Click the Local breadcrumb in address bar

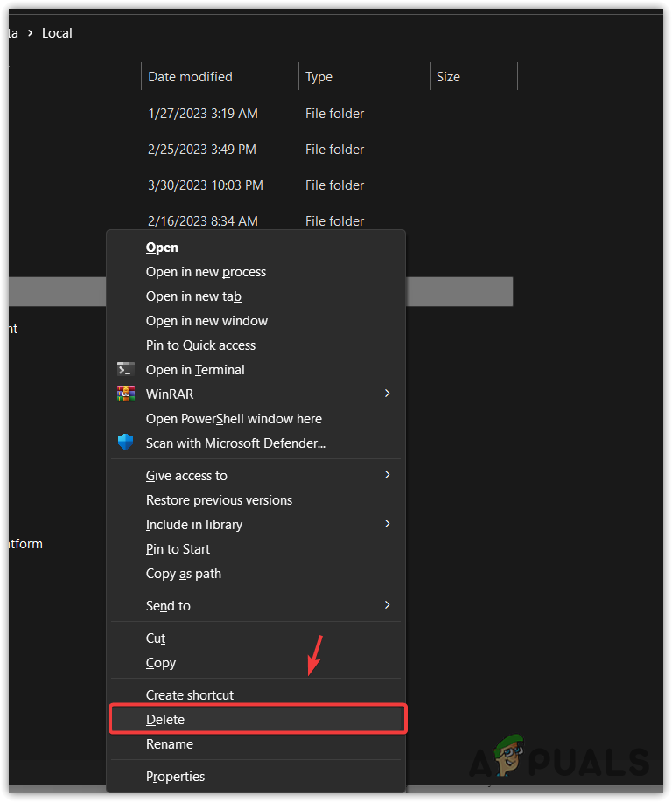(x=57, y=33)
